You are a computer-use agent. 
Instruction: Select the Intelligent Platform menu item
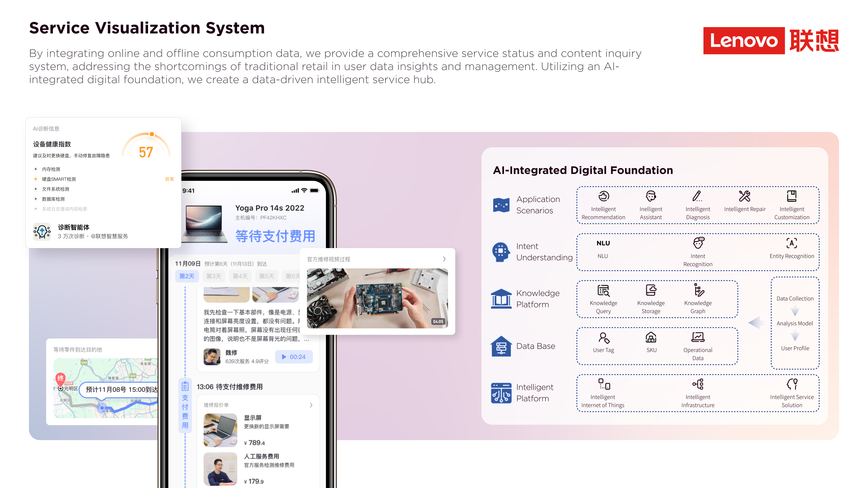[532, 393]
